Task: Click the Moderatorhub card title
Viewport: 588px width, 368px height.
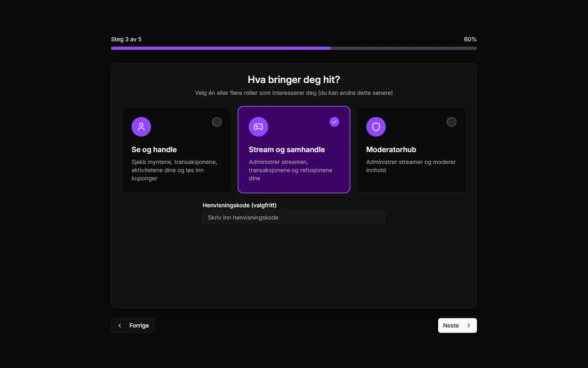Action: (391, 149)
